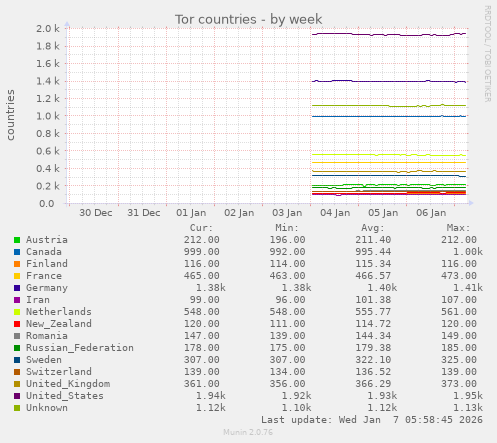This screenshot has height=443, width=497.
Task: Click the Canada blue color swatch
Action: pyautogui.click(x=17, y=252)
